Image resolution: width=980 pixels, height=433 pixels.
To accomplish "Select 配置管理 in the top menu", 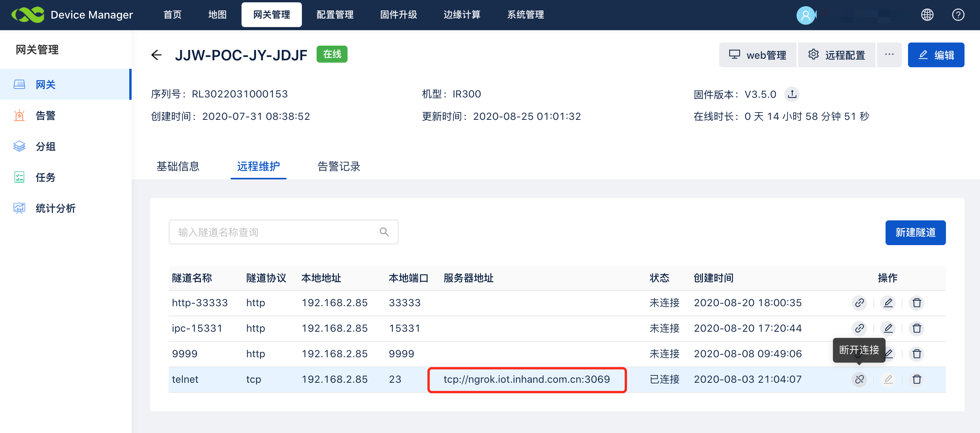I will [335, 15].
